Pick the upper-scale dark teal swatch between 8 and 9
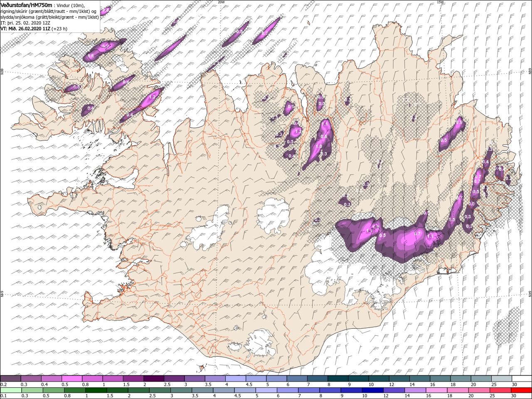The image size is (532, 399). [337, 379]
